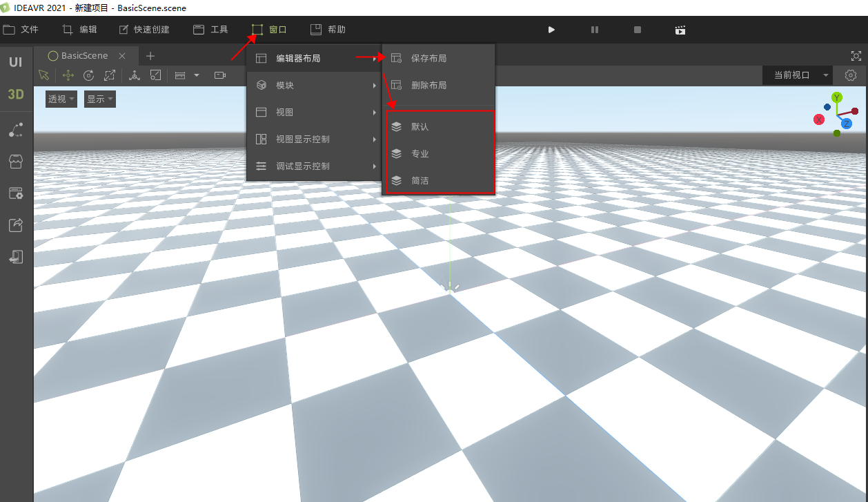Click the camera icon in viewport toolbar

point(220,75)
